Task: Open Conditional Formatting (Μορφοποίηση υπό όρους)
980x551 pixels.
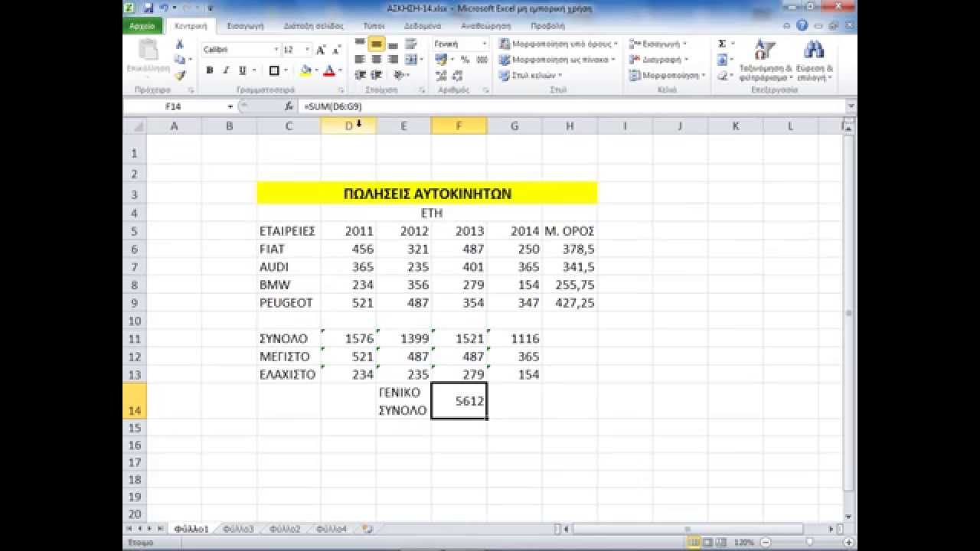Action: coord(558,44)
